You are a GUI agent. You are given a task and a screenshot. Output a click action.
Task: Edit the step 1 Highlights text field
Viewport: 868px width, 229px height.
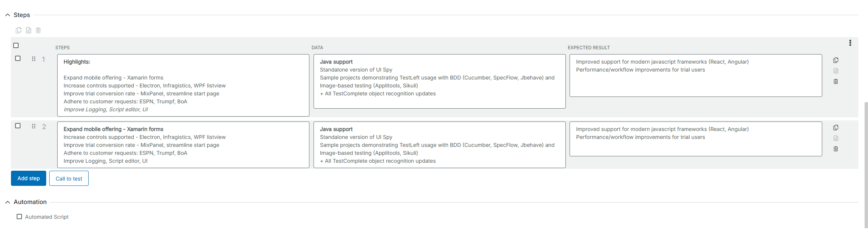(183, 85)
